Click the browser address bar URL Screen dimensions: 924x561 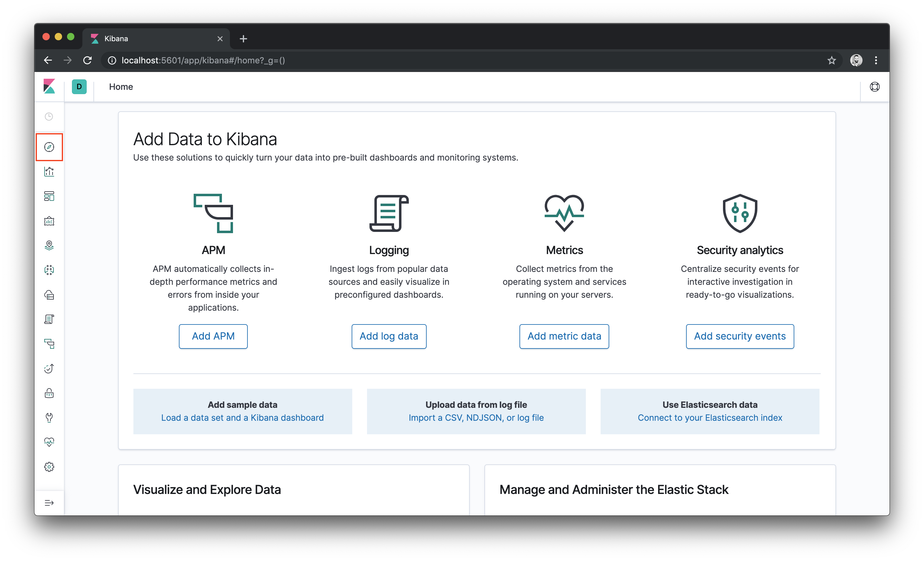(203, 60)
